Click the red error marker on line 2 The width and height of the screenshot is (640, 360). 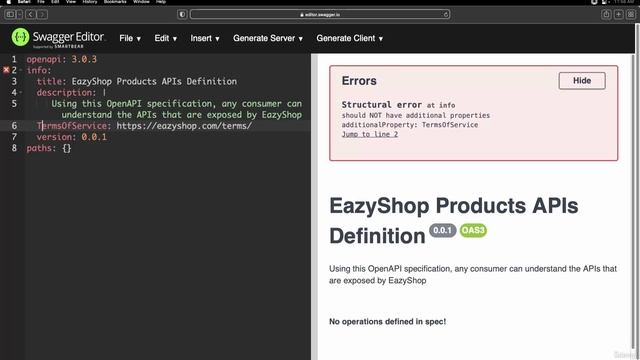(6, 70)
